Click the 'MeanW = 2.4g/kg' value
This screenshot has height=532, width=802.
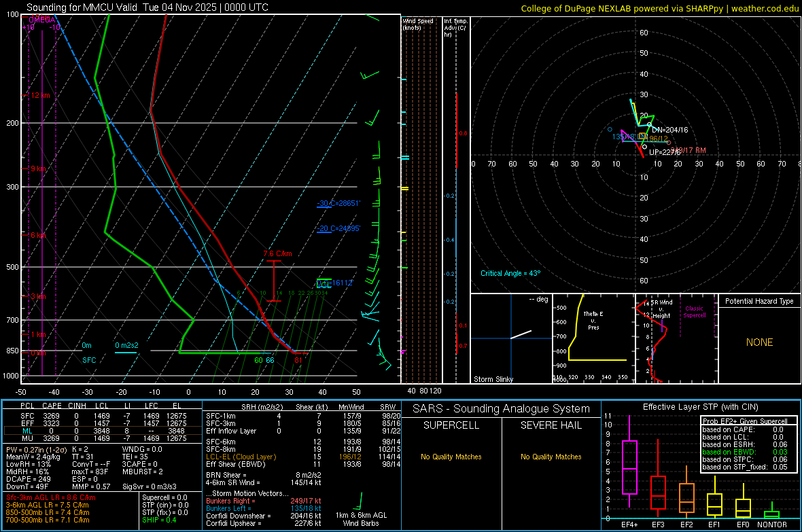pos(33,457)
